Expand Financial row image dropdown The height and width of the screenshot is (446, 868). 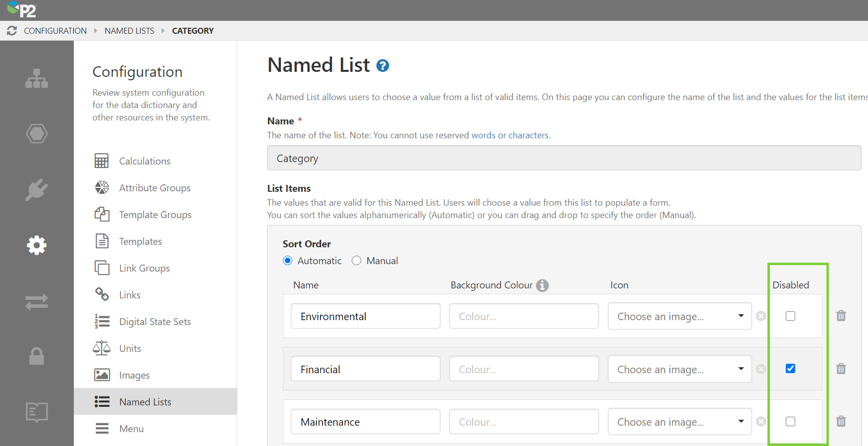[679, 369]
